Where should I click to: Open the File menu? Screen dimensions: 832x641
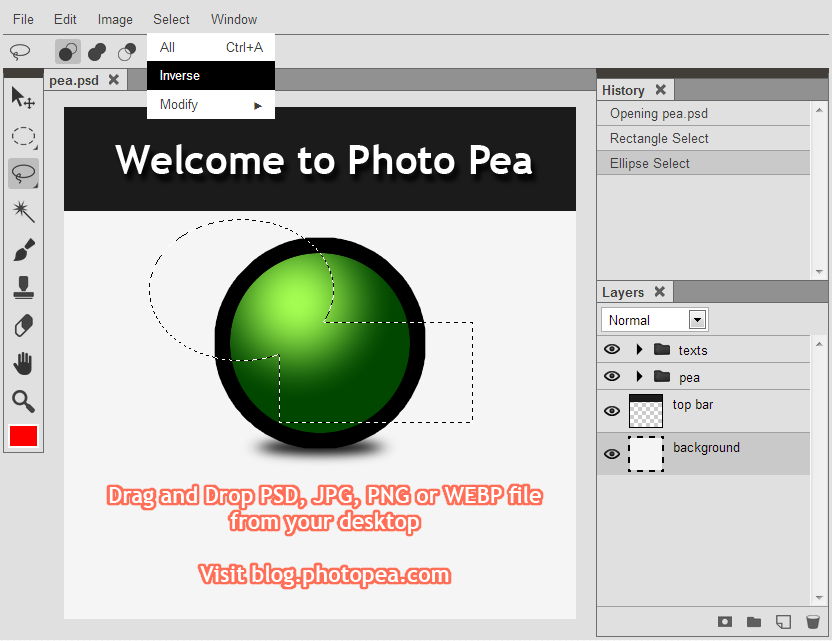click(x=23, y=20)
